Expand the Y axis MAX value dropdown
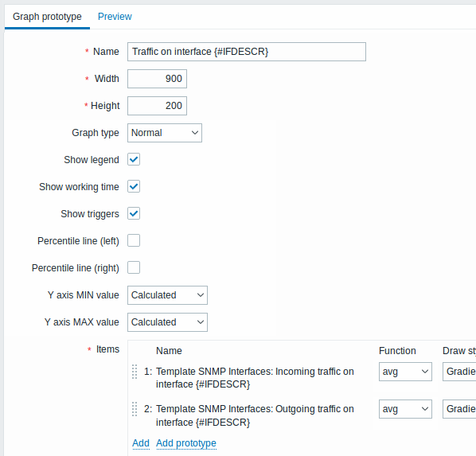Image resolution: width=476 pixels, height=456 pixels. pos(167,322)
